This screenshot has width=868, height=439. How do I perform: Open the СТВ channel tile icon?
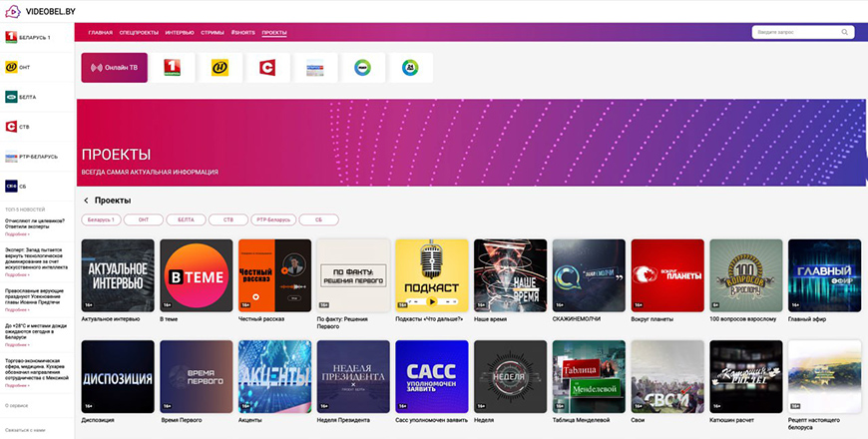pyautogui.click(x=267, y=68)
